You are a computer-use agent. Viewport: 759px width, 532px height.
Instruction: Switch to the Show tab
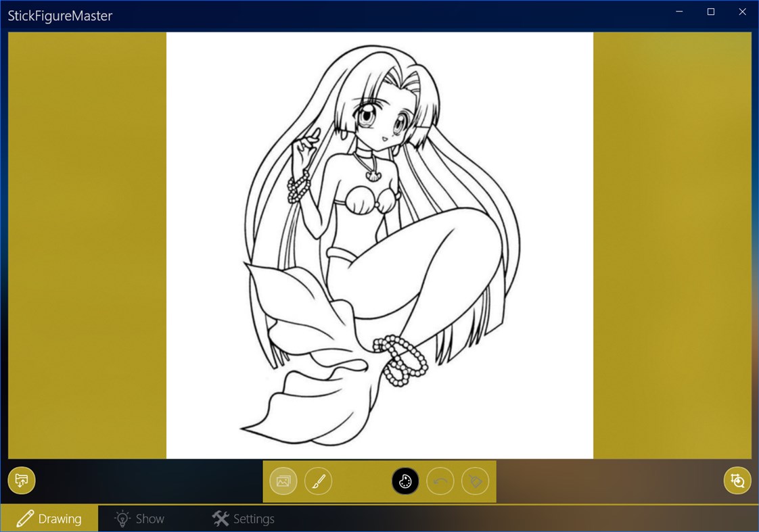140,518
